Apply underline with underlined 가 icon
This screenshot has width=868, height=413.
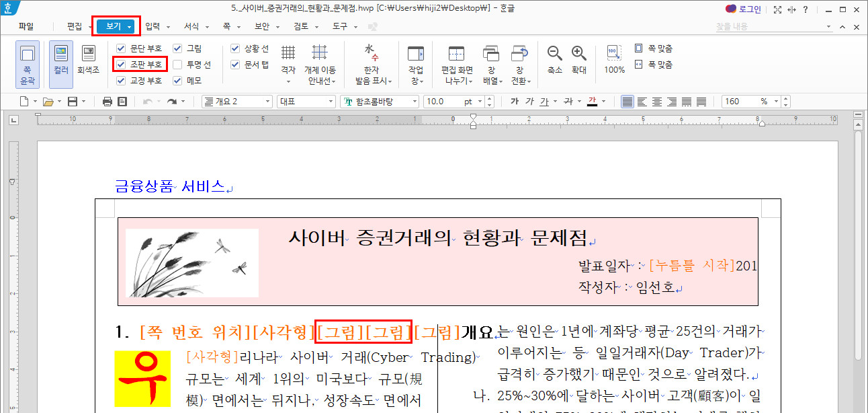[x=544, y=102]
